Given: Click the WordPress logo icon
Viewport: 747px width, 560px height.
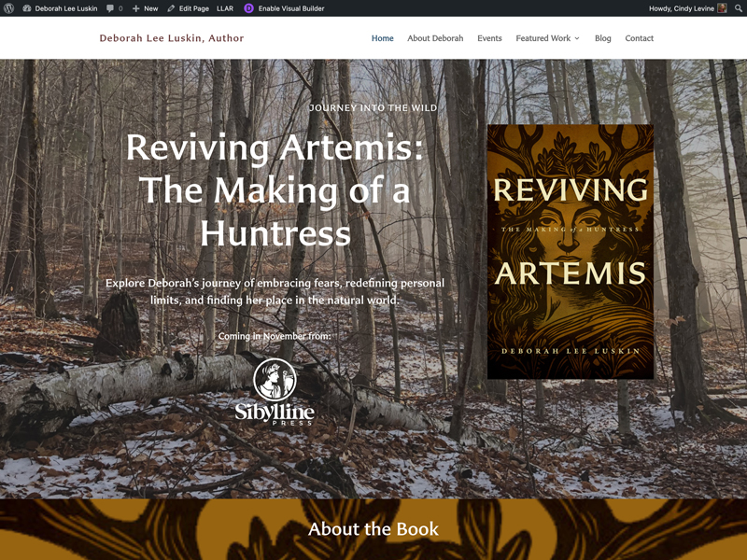Looking at the screenshot, I should point(8,8).
